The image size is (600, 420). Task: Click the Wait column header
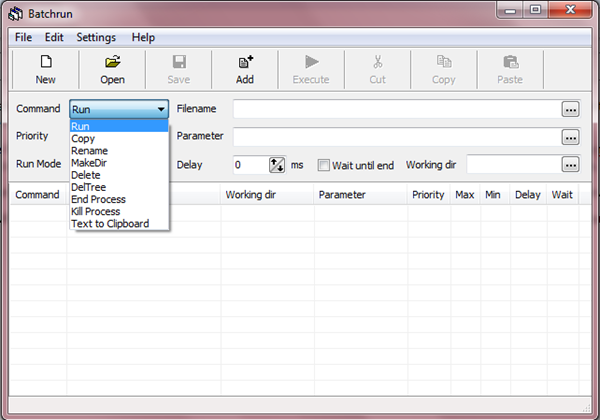point(562,195)
